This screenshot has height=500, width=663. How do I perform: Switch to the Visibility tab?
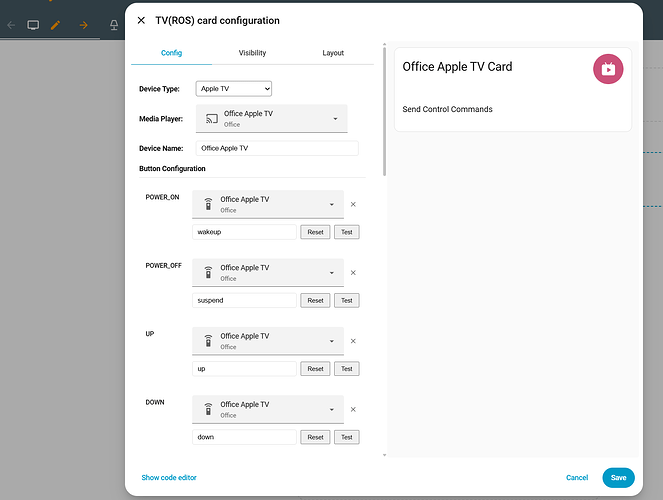252,53
